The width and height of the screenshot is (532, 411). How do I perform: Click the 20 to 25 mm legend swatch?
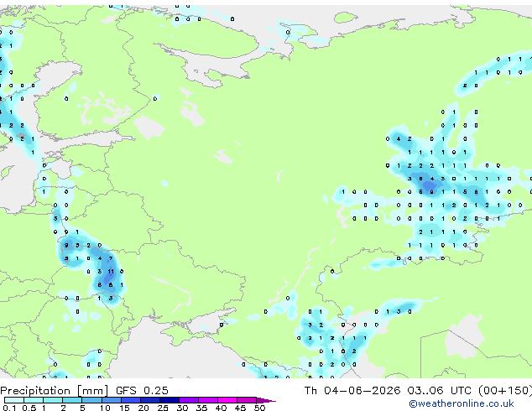149,400
